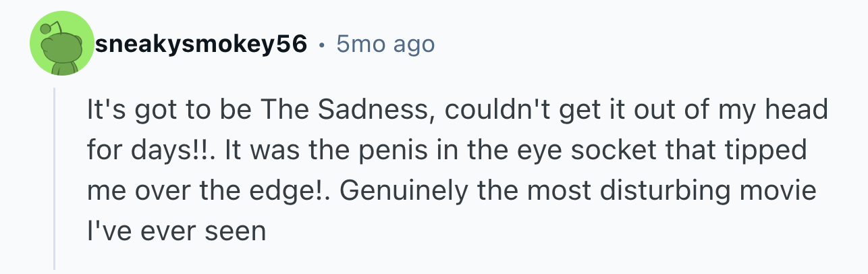Click the dot separator before the timestamp

click(322, 45)
